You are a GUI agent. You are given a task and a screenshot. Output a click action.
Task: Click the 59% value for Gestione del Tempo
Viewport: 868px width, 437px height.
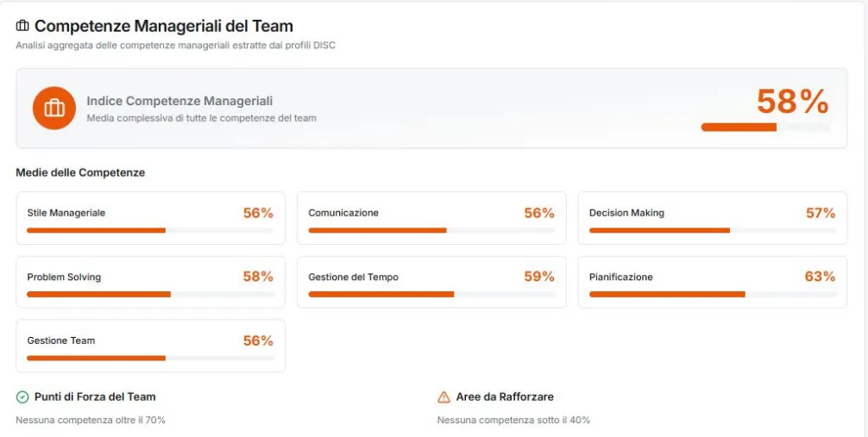click(539, 277)
